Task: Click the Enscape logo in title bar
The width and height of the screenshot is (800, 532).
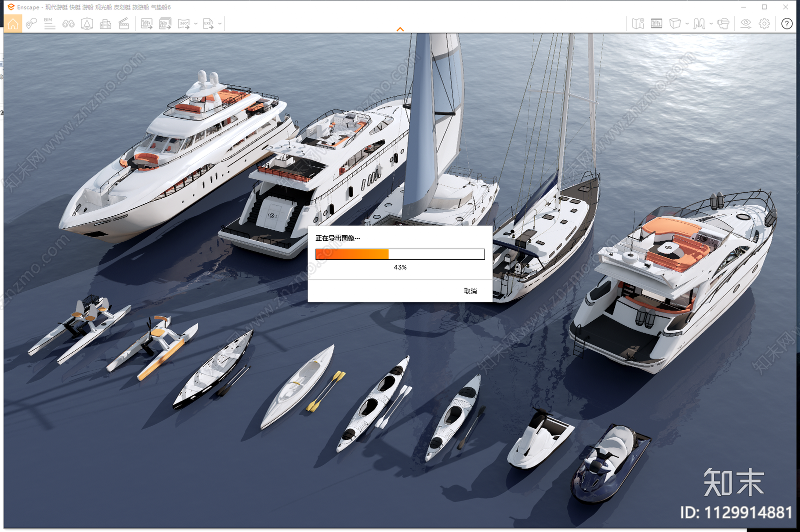Action: tap(11, 7)
